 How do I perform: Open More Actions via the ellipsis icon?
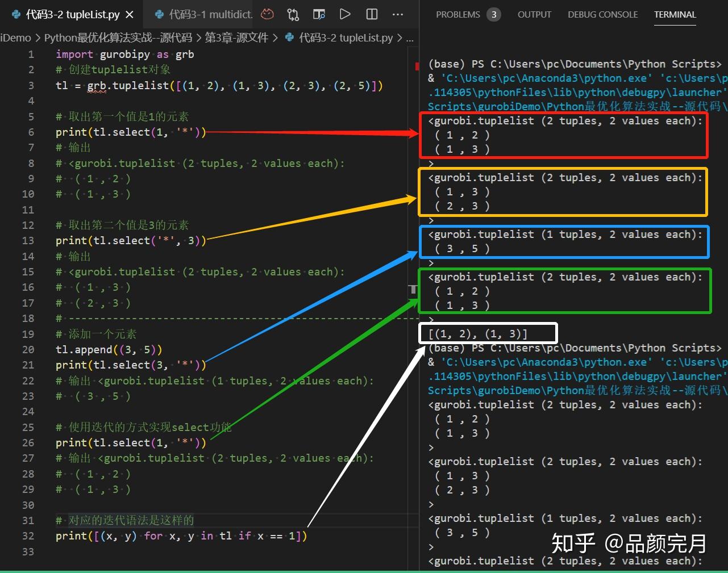(x=398, y=14)
